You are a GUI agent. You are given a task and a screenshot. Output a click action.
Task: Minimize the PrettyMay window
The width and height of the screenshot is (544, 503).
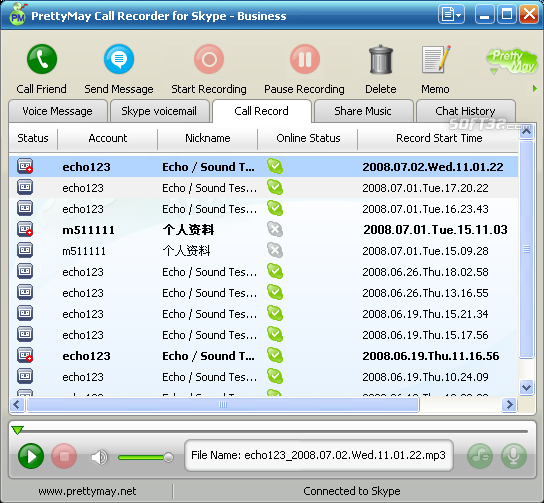pos(485,15)
